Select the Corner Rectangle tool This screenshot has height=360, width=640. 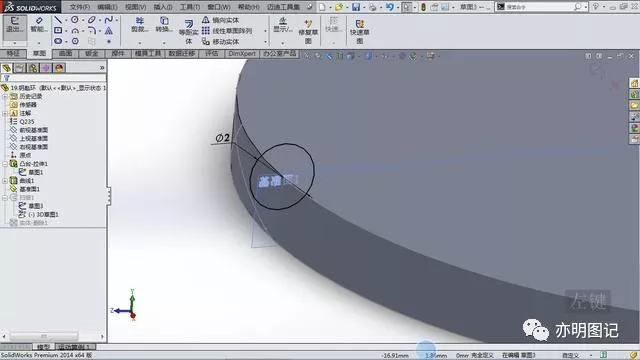pyautogui.click(x=58, y=30)
